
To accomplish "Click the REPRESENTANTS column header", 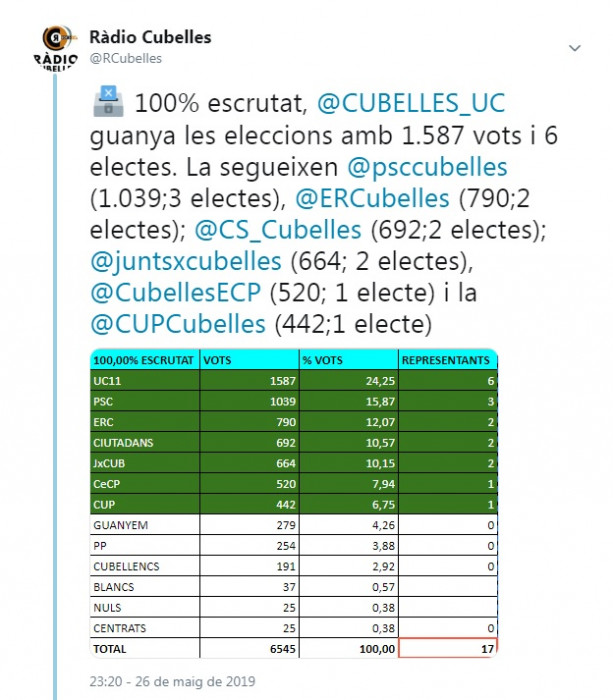I will tap(446, 360).
